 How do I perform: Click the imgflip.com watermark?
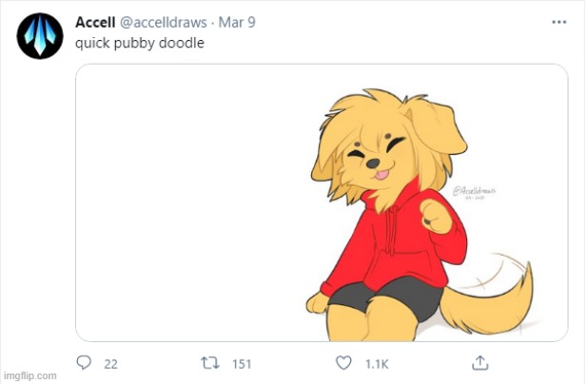click(x=29, y=375)
